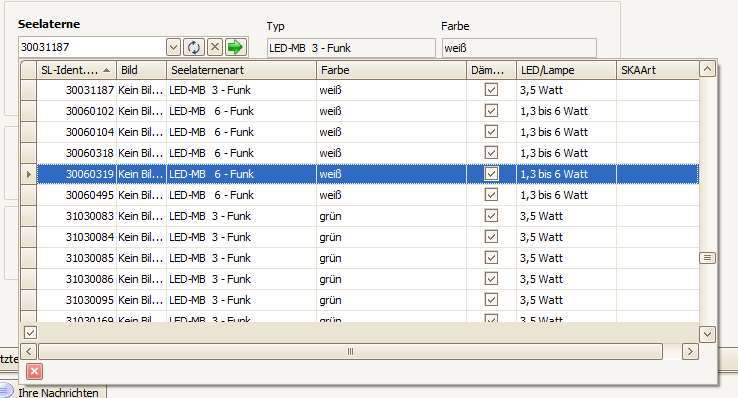Click the horizontal scrollbar thumb
Image resolution: width=738 pixels, height=398 pixels.
350,351
